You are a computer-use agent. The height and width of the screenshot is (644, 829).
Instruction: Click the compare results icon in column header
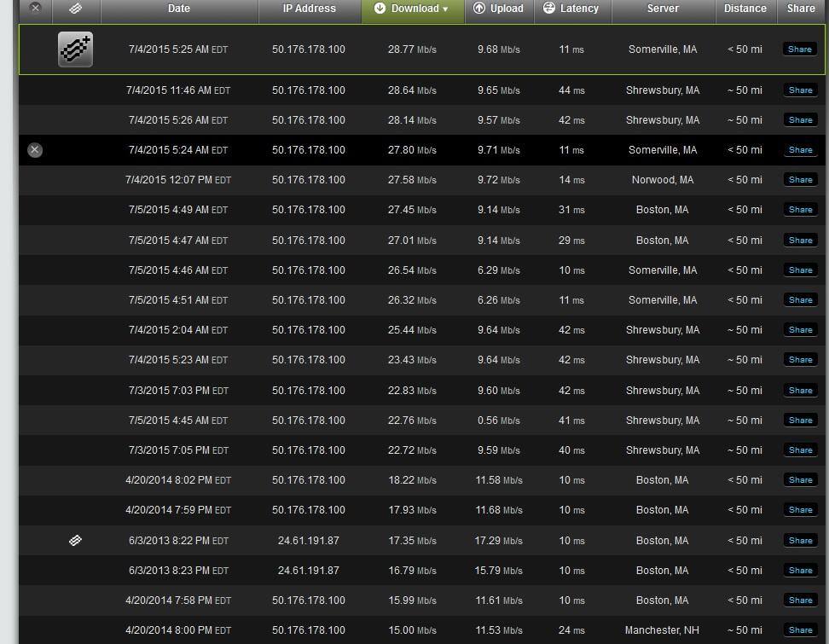[75, 9]
